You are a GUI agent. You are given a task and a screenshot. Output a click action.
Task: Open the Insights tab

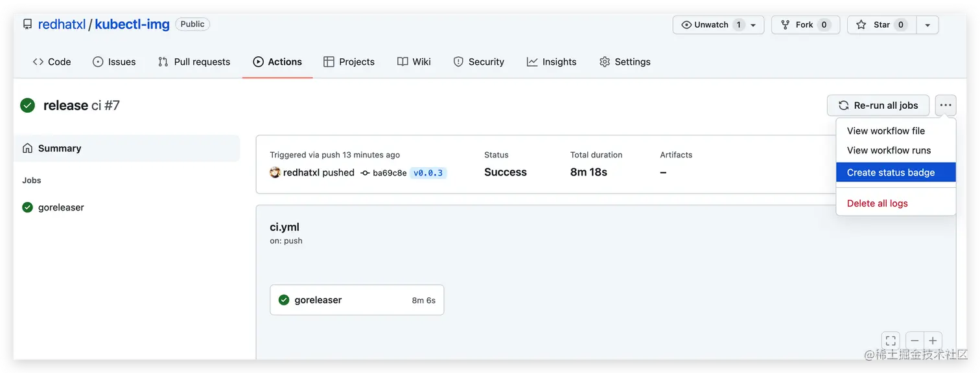point(552,62)
